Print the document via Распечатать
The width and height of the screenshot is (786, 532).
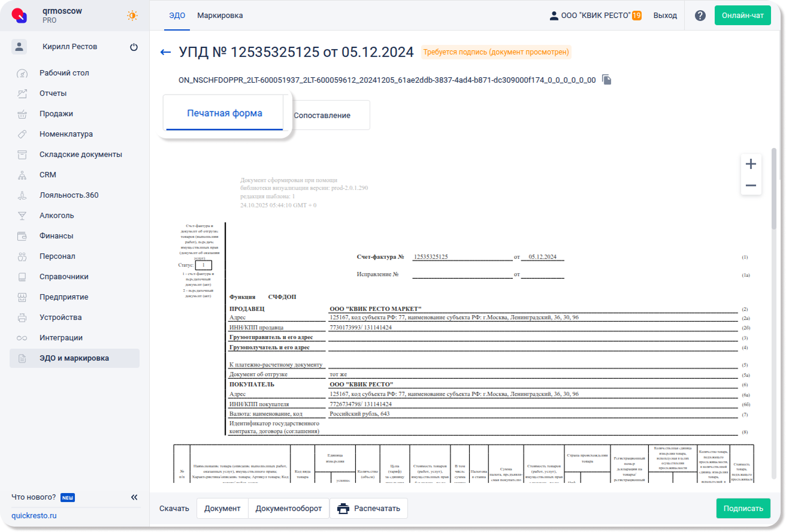pyautogui.click(x=368, y=509)
